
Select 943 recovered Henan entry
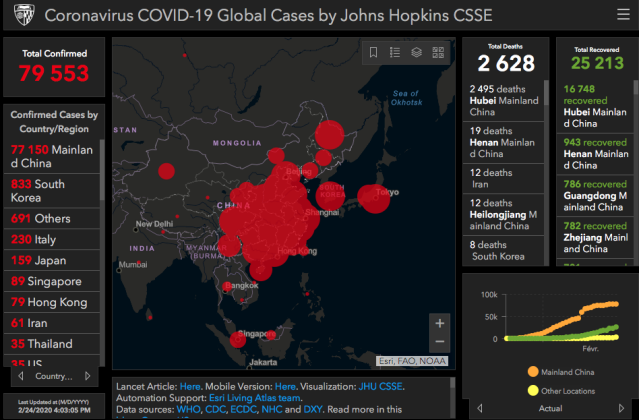pyautogui.click(x=595, y=154)
